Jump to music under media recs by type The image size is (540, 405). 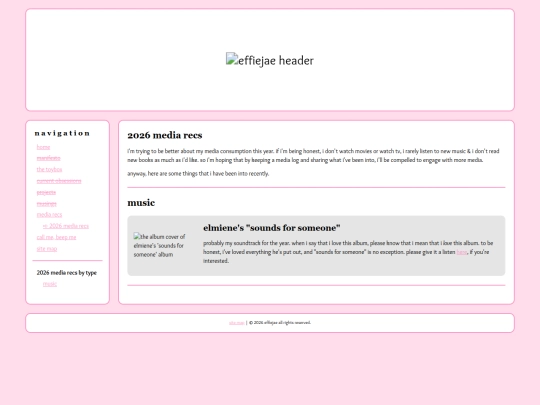click(50, 284)
